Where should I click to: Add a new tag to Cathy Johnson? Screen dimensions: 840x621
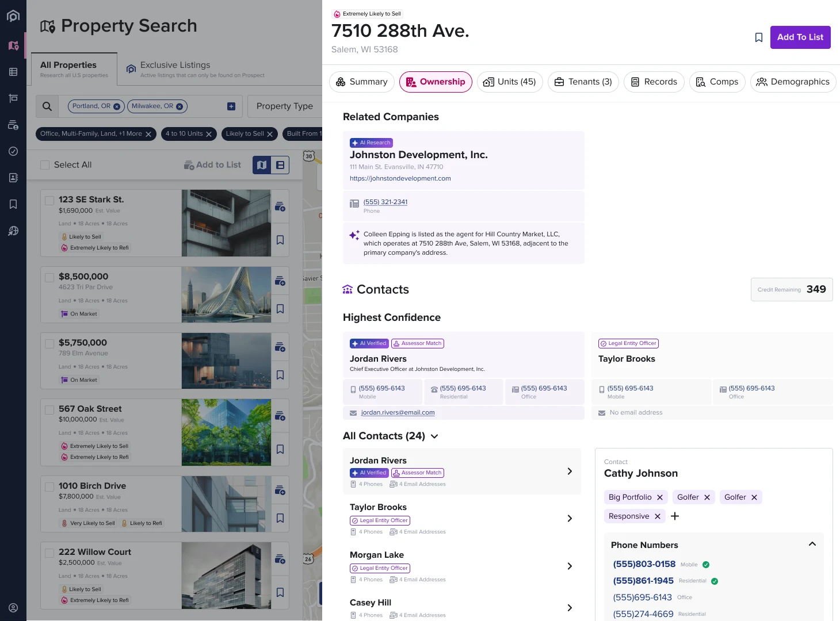point(675,516)
